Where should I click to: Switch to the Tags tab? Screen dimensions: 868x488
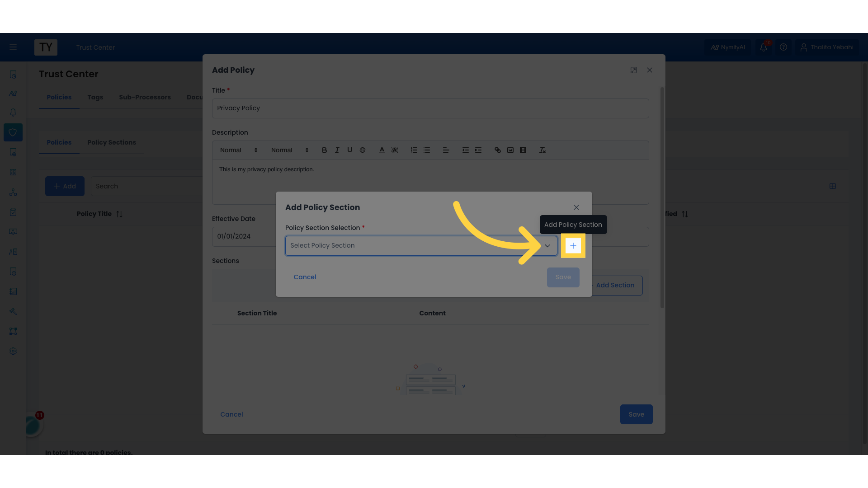95,97
